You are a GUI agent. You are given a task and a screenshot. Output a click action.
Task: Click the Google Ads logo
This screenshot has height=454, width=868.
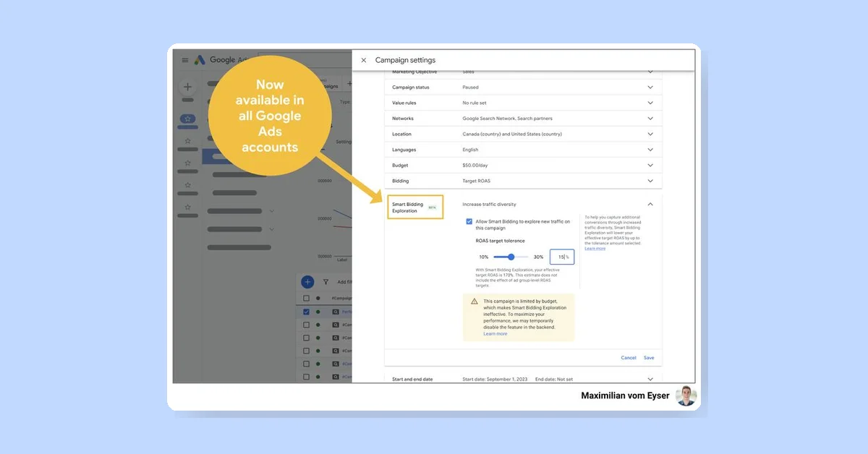(x=200, y=60)
